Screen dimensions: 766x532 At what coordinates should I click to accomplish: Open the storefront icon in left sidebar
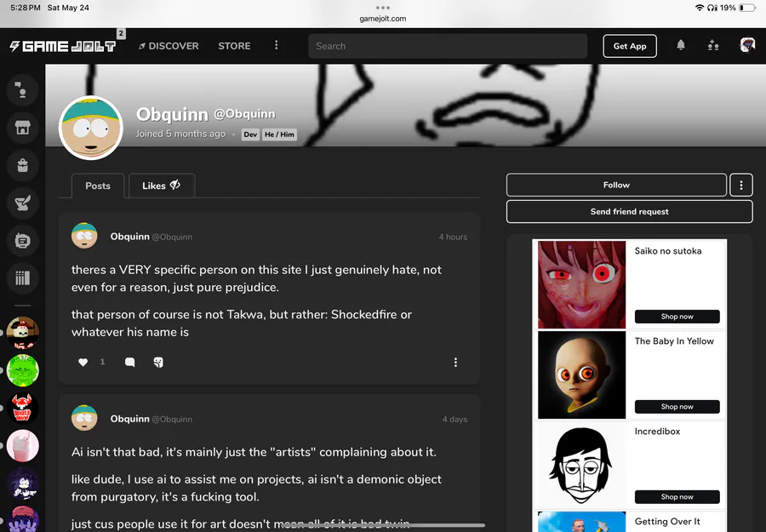click(x=22, y=128)
